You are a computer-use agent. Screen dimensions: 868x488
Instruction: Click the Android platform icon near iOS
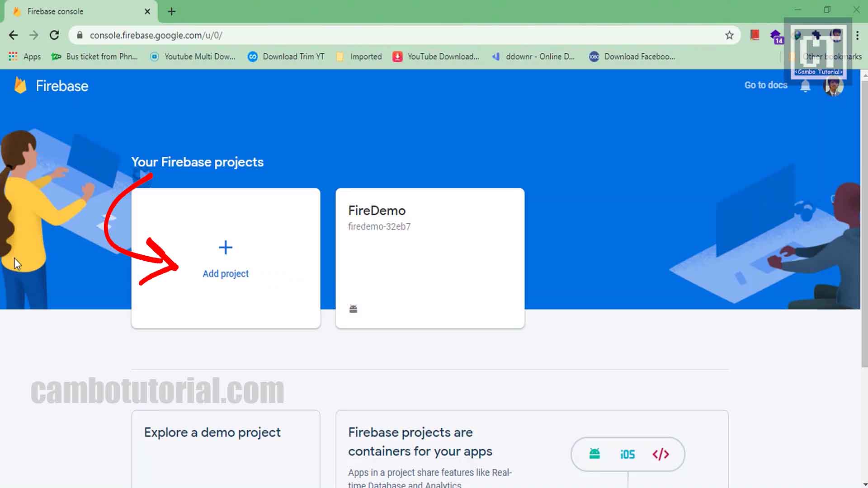tap(594, 454)
